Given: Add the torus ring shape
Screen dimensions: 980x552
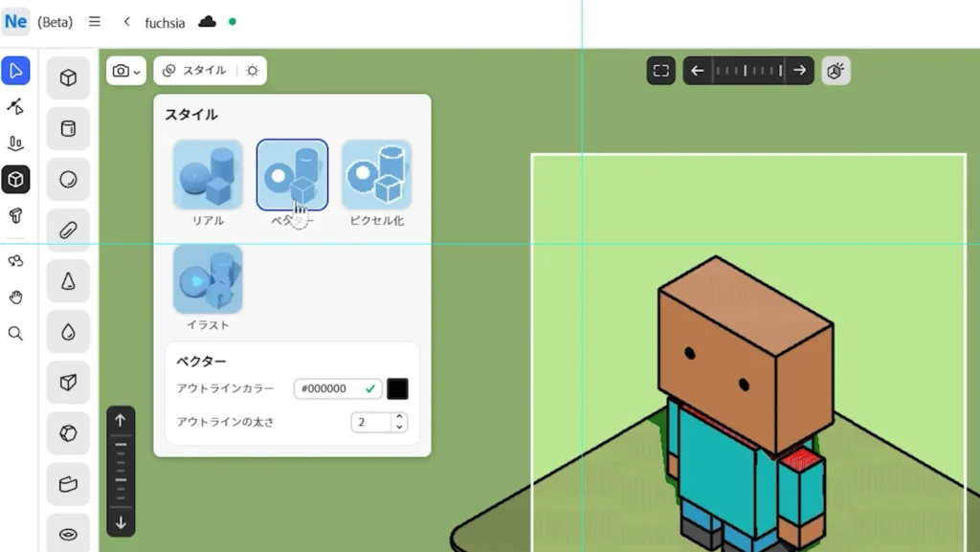Looking at the screenshot, I should 68,534.
